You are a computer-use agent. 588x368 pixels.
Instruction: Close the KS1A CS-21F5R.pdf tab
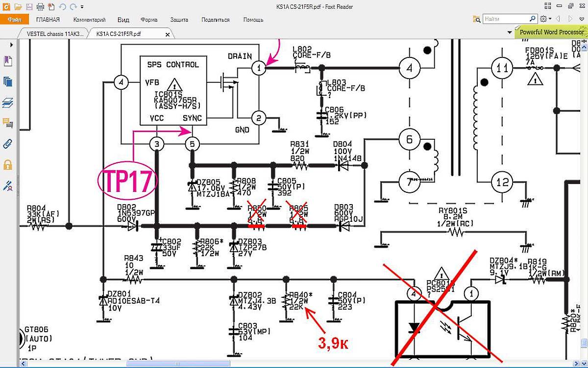click(x=168, y=34)
